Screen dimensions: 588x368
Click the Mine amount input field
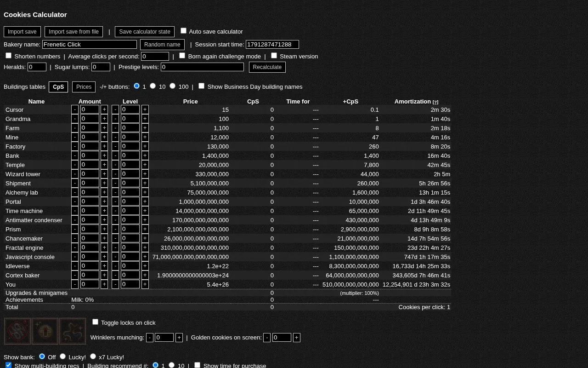[90, 137]
